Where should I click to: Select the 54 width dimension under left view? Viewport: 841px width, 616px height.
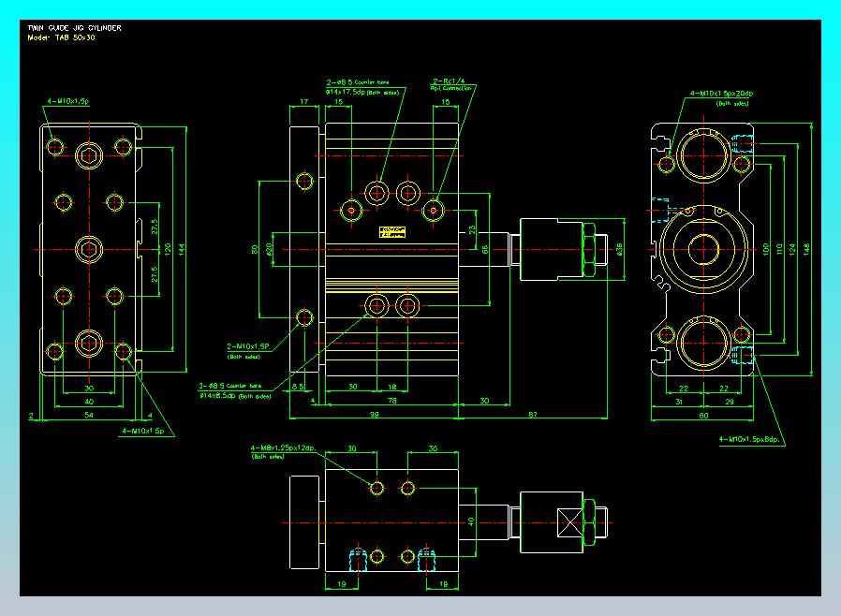pyautogui.click(x=89, y=413)
